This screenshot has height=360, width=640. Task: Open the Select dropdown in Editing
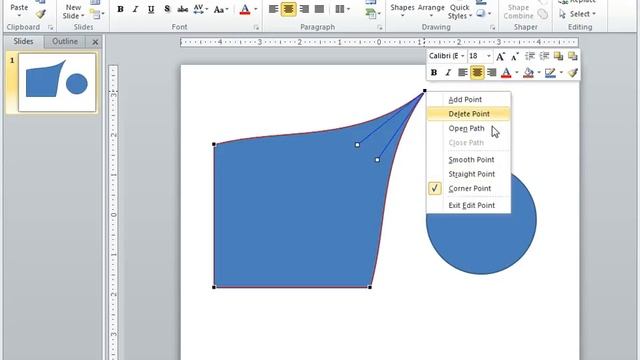click(577, 14)
